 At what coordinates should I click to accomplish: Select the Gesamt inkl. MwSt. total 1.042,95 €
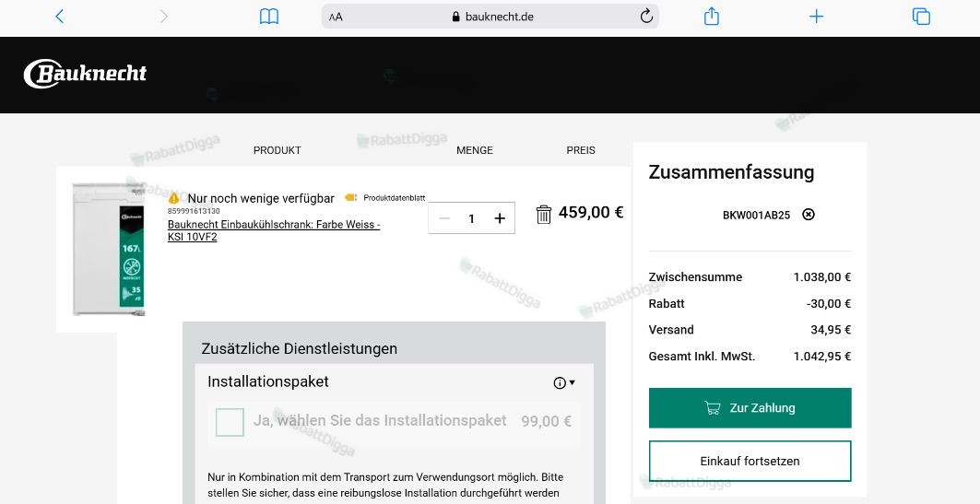[x=821, y=357]
